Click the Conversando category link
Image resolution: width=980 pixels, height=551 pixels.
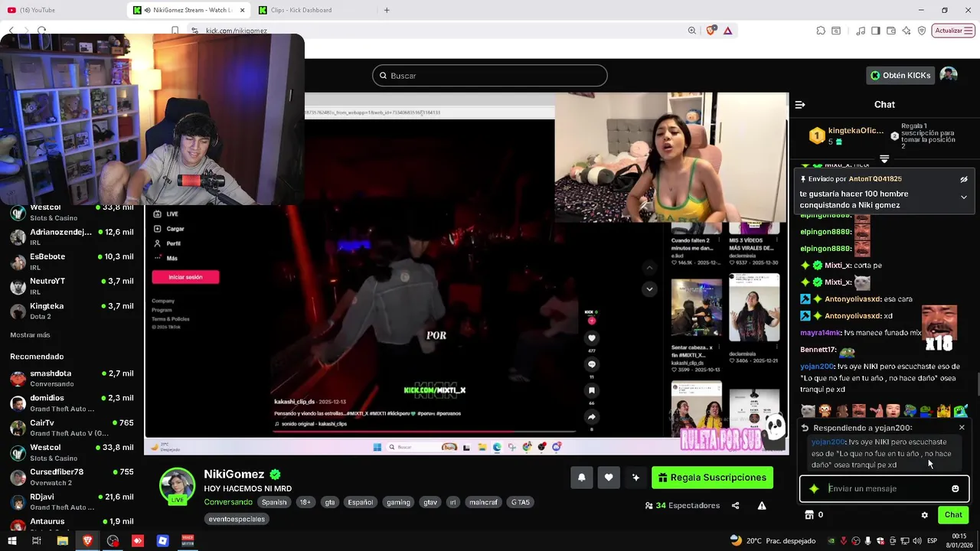[x=228, y=502]
